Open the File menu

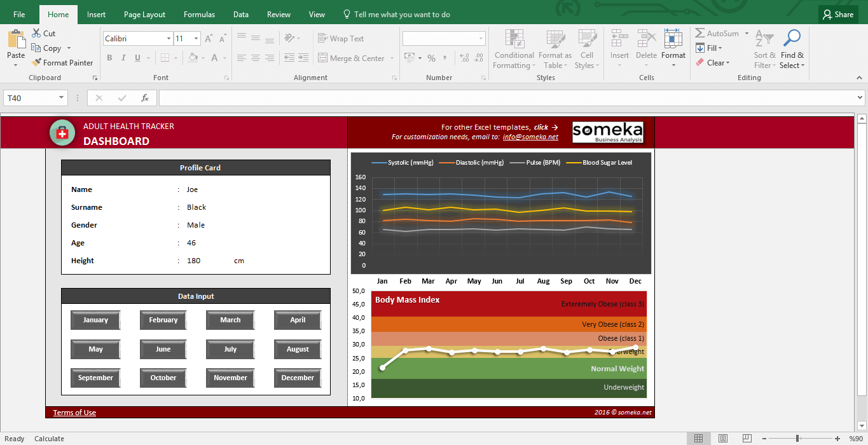pyautogui.click(x=19, y=15)
